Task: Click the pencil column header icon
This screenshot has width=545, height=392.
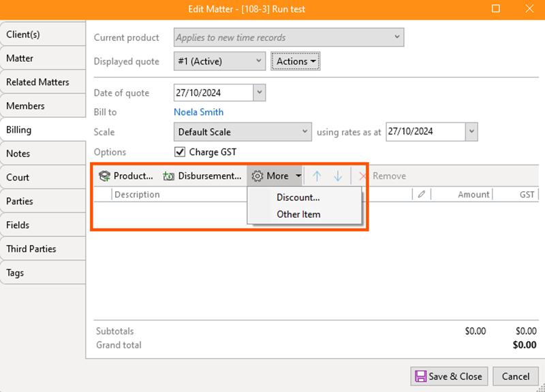Action: (x=422, y=195)
